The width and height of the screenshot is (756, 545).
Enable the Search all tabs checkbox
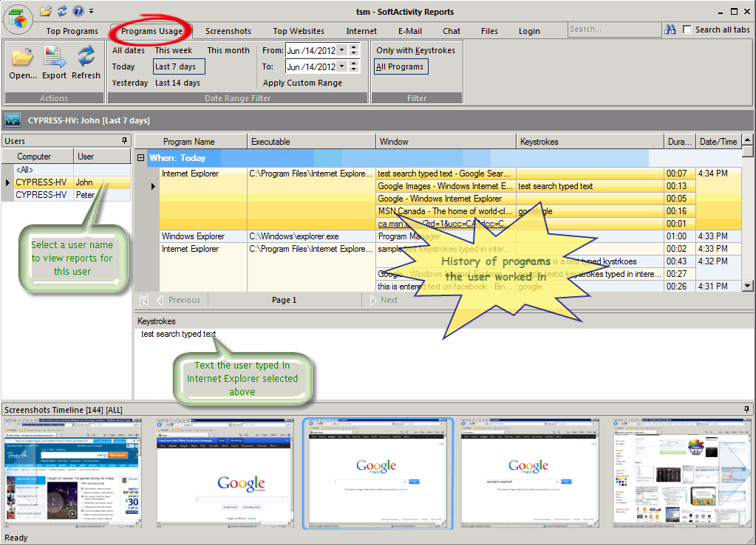(x=687, y=30)
